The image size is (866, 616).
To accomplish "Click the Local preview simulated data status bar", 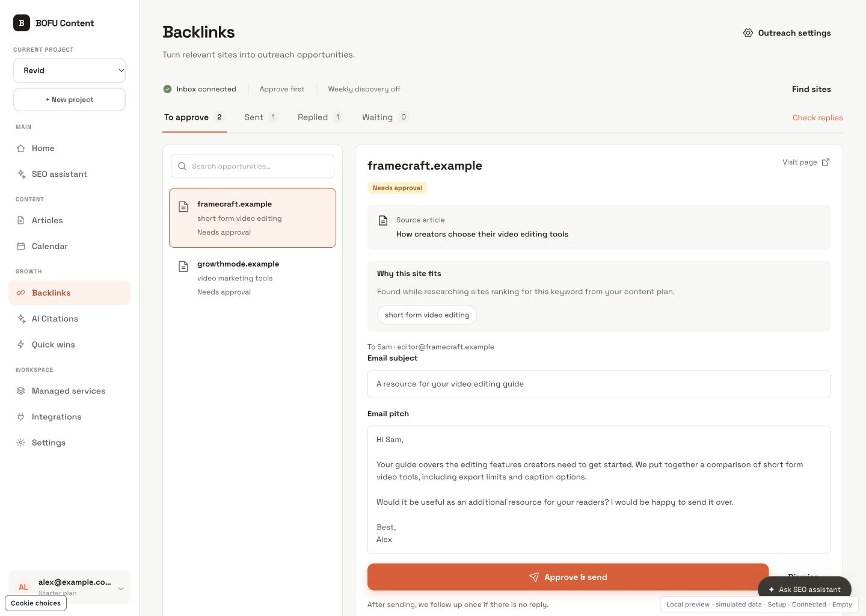I will (x=759, y=605).
